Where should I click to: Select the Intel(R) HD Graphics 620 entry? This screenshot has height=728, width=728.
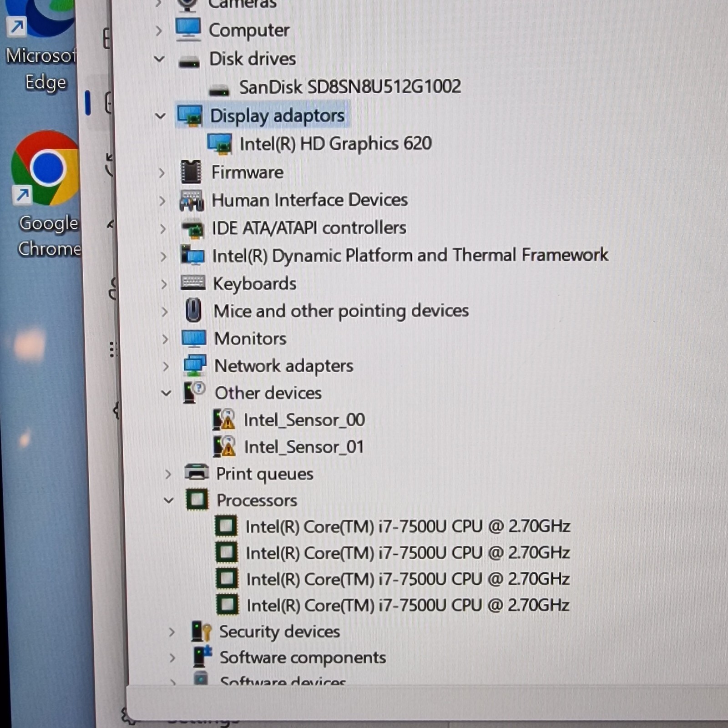335,144
